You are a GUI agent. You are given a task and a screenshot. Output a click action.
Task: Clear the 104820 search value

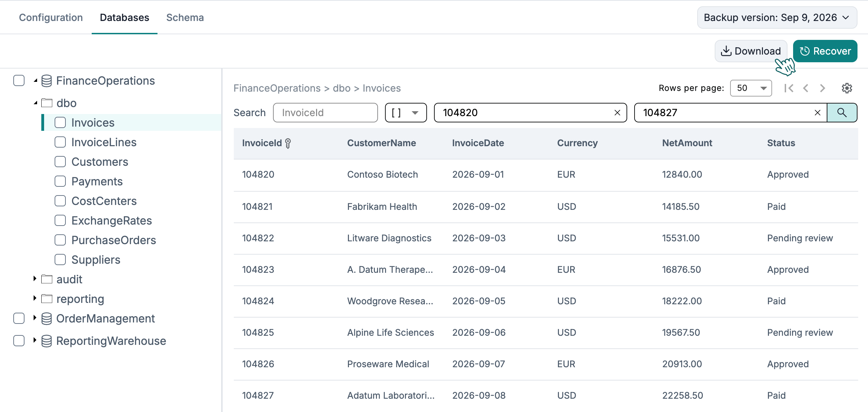coord(617,113)
